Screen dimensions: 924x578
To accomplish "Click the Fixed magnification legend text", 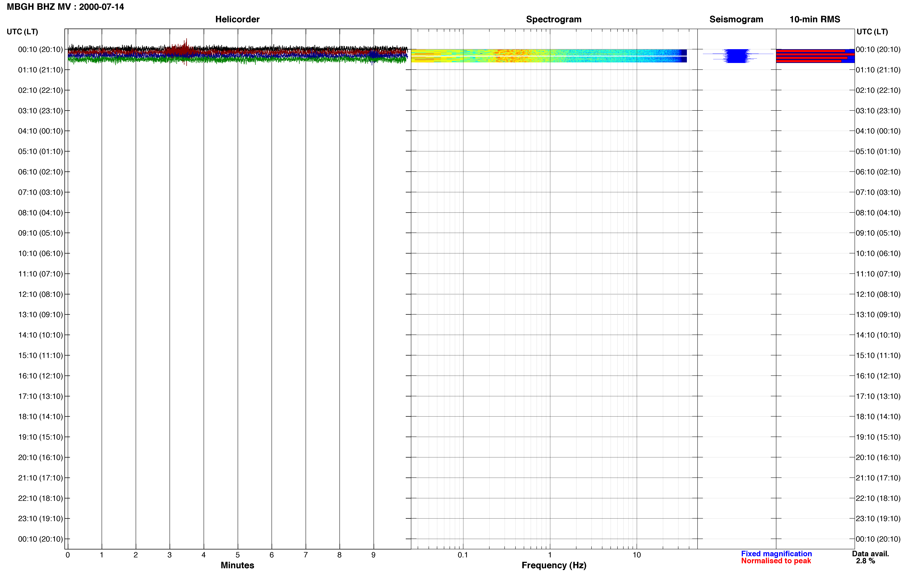I will pos(776,554).
